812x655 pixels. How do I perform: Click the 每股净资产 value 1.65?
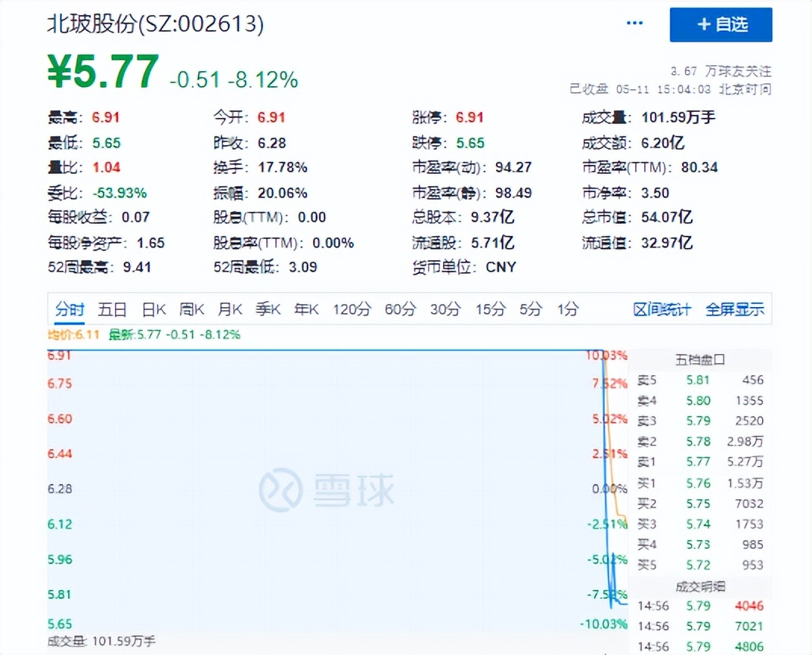(150, 243)
